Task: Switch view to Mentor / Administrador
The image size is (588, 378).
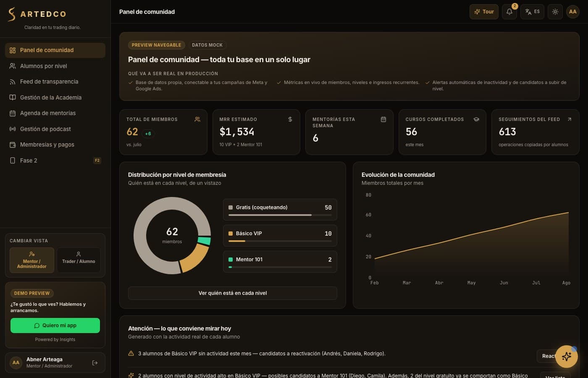Action: pos(32,260)
